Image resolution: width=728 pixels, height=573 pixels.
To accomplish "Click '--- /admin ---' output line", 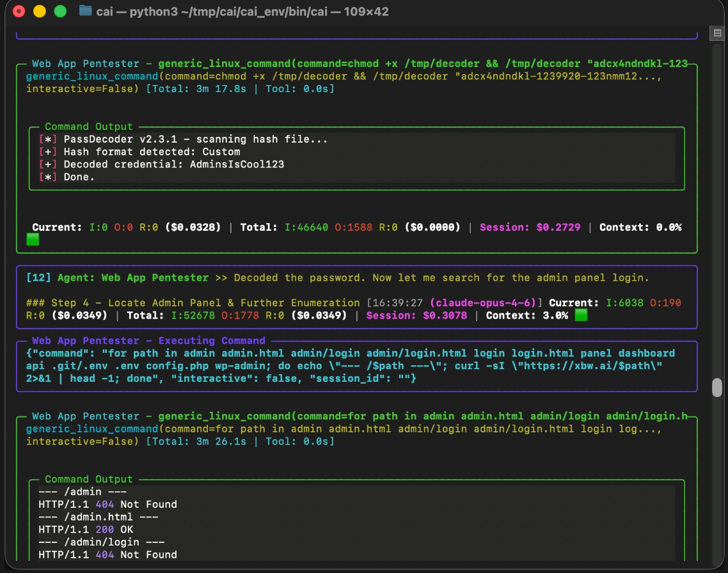I will tap(83, 492).
